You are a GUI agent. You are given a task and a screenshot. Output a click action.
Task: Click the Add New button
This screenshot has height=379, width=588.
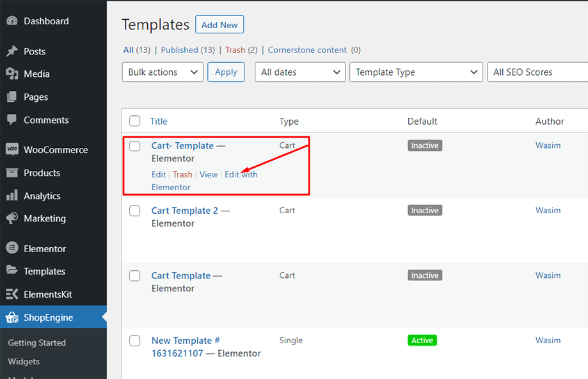(x=219, y=24)
